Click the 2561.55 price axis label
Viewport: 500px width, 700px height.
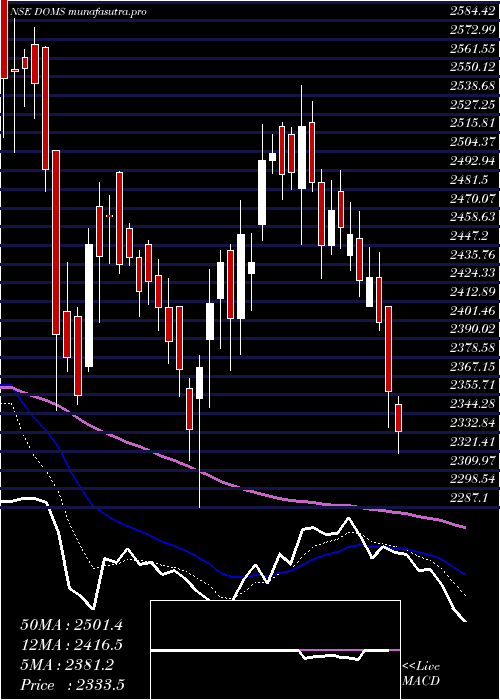472,48
